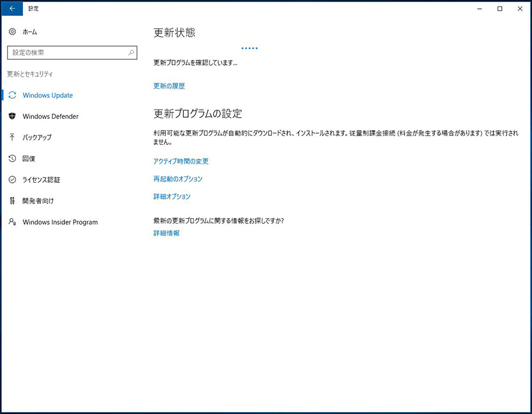The image size is (532, 414).
Task: Click the 更新状態 heading
Action: point(174,33)
